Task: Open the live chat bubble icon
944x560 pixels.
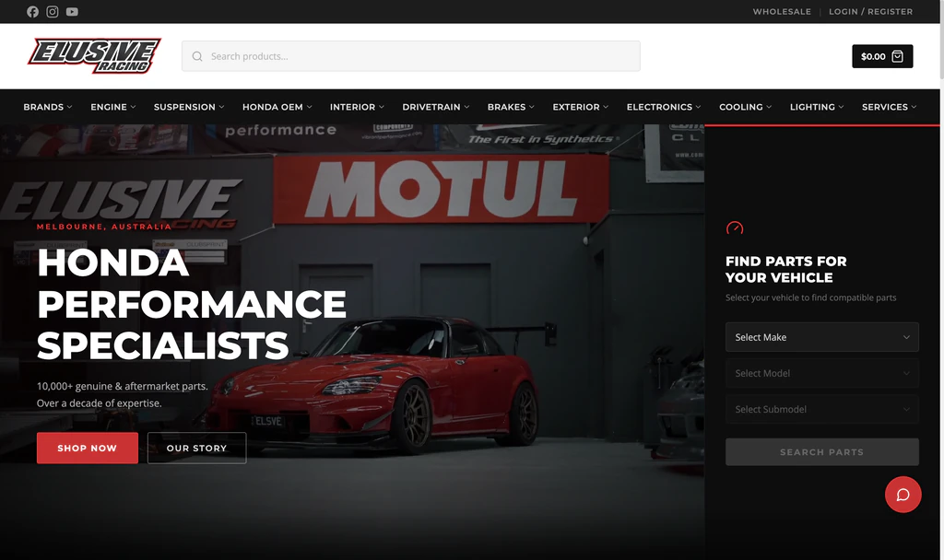Action: 903,495
